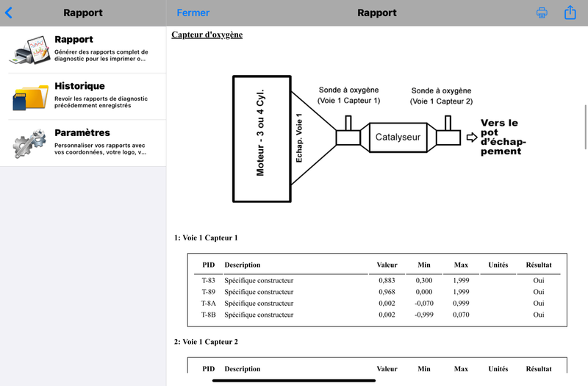The width and height of the screenshot is (588, 386).
Task: Click the Résultat column header
Action: pos(539,265)
